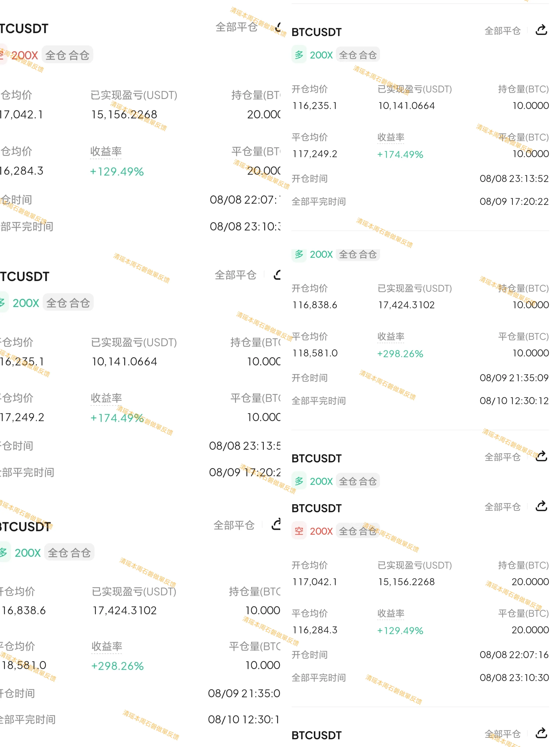560x747 pixels.
Task: Open 收益率 tooltip above +129.49% in right panel
Action: click(x=390, y=613)
